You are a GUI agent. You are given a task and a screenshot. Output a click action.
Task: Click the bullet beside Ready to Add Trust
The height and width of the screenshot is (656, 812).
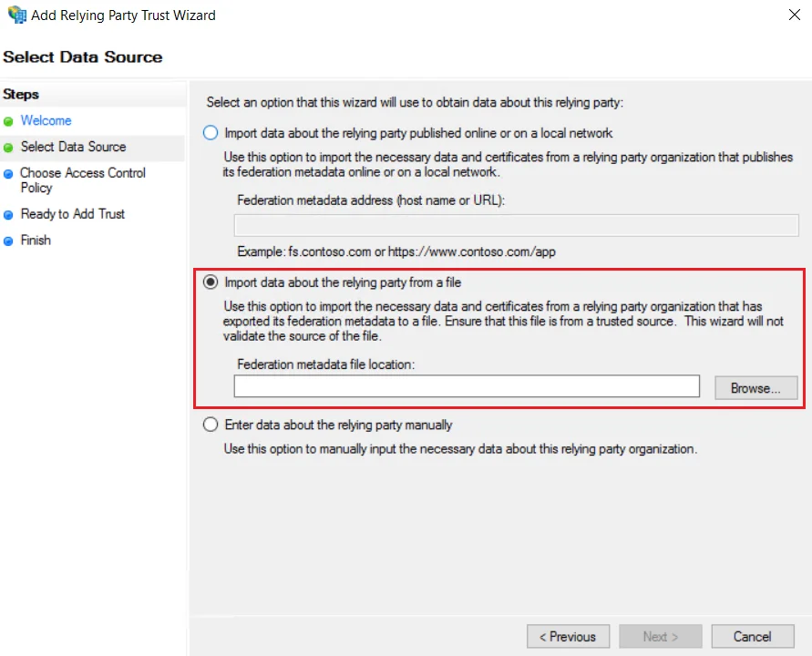pos(10,213)
